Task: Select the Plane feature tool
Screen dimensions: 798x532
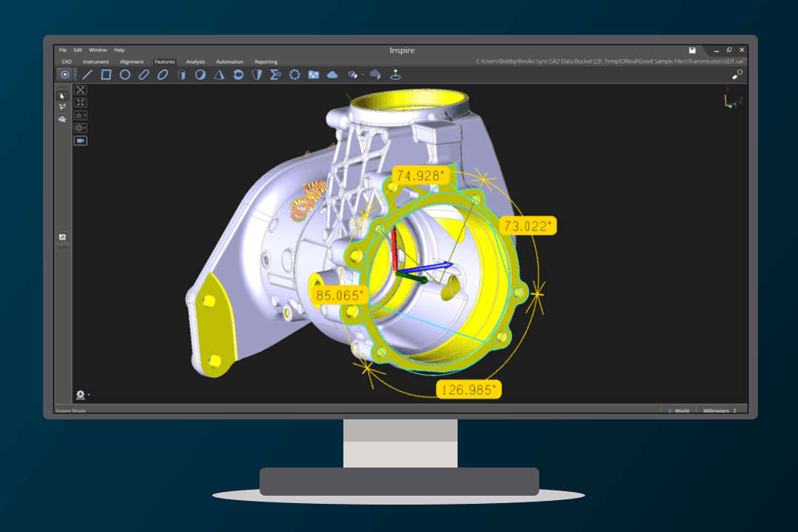Action: pos(106,74)
